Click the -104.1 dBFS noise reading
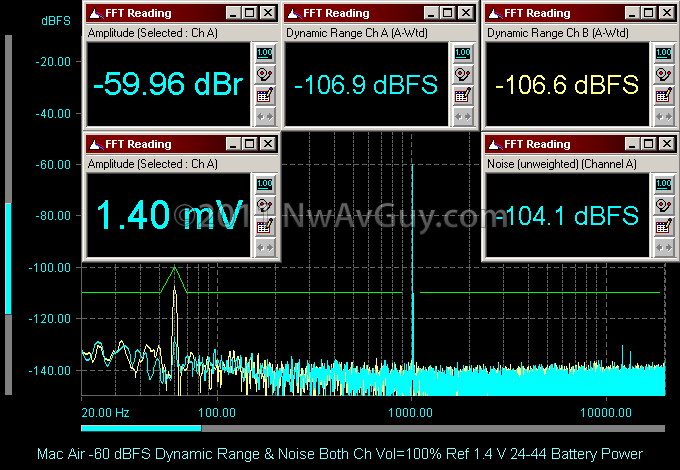680x470 pixels. pos(567,215)
